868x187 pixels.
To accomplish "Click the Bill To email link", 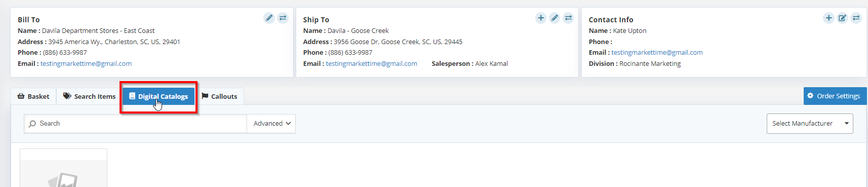I will click(x=86, y=64).
